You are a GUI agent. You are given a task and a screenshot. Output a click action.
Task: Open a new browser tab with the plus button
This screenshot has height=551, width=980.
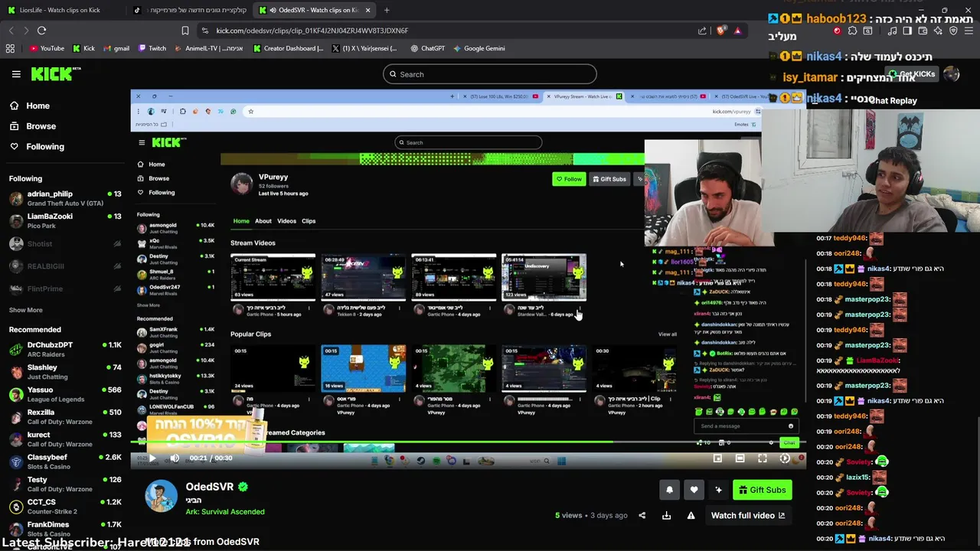point(387,10)
